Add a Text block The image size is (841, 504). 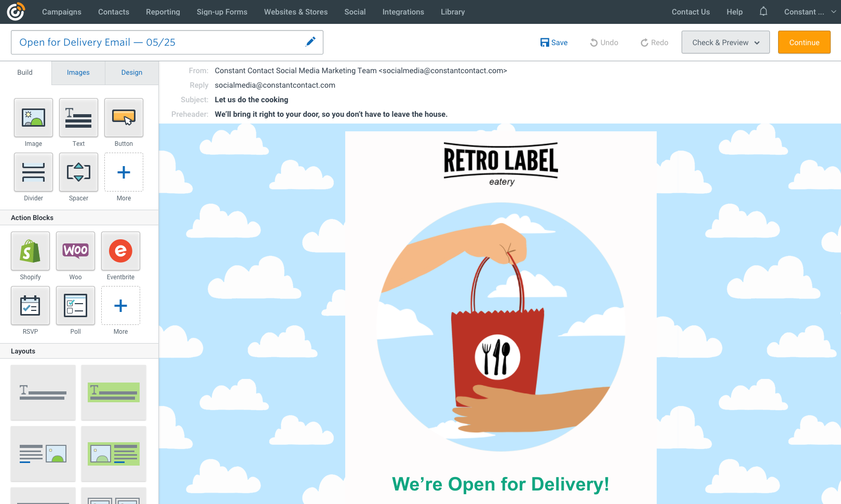(x=78, y=117)
